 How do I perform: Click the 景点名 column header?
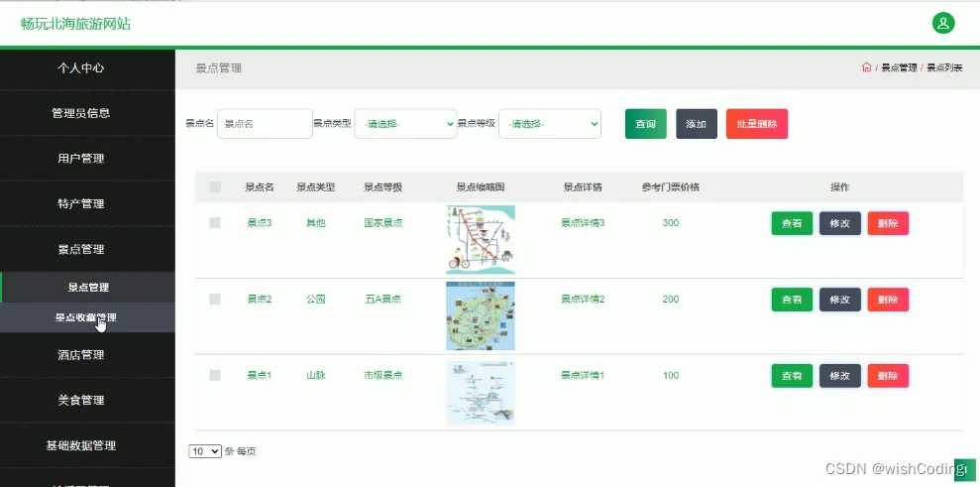(260, 187)
